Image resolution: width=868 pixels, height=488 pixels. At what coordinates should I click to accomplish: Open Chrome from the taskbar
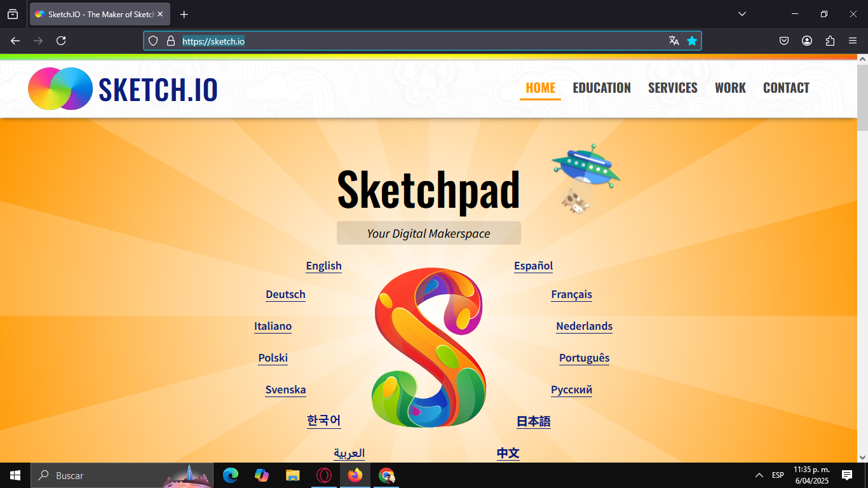(x=386, y=475)
